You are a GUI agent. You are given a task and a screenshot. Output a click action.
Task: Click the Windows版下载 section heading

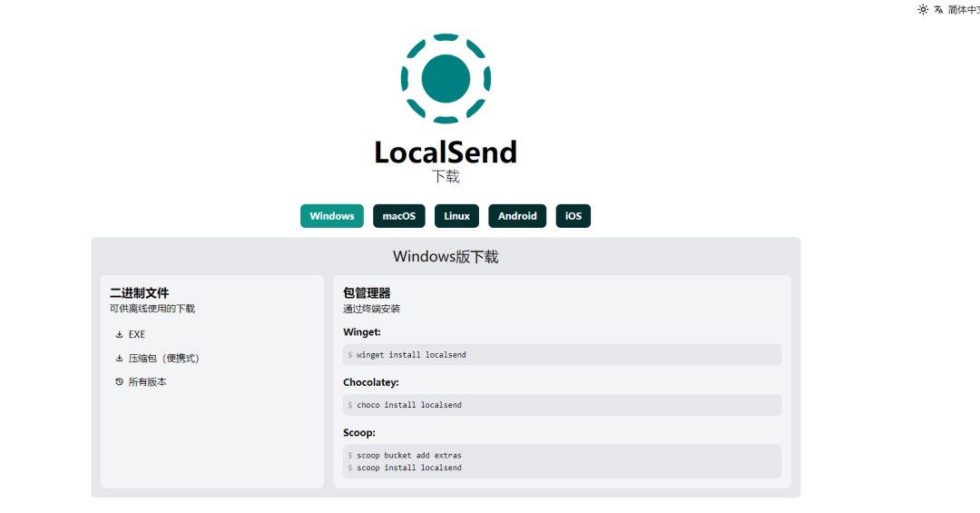pyautogui.click(x=446, y=257)
